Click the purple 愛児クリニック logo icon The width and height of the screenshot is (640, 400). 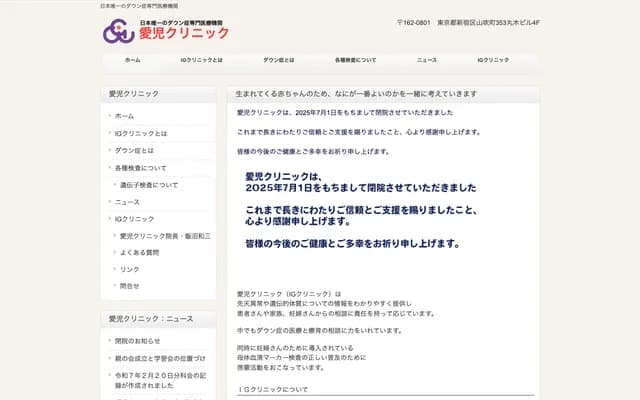119,31
